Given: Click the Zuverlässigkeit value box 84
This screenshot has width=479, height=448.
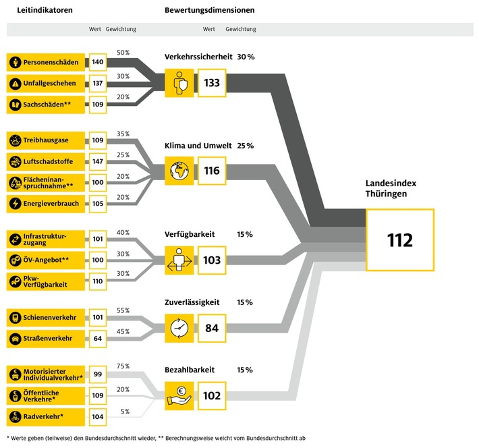Looking at the screenshot, I should (212, 328).
